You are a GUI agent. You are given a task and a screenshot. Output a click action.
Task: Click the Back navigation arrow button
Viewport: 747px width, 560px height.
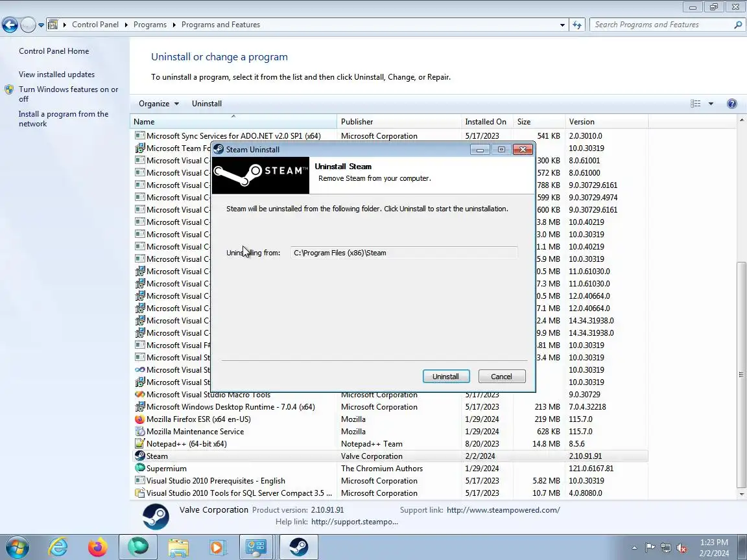coord(10,25)
